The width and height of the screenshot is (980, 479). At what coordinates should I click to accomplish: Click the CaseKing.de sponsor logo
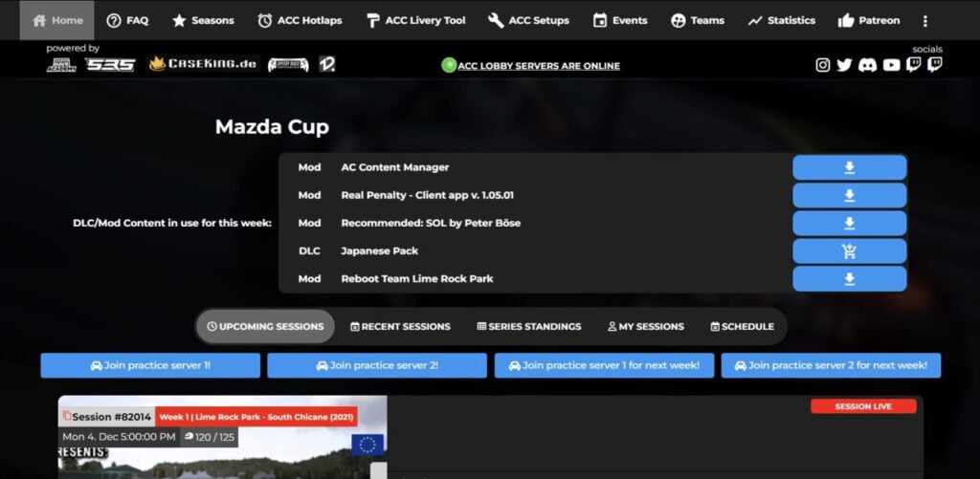click(203, 64)
